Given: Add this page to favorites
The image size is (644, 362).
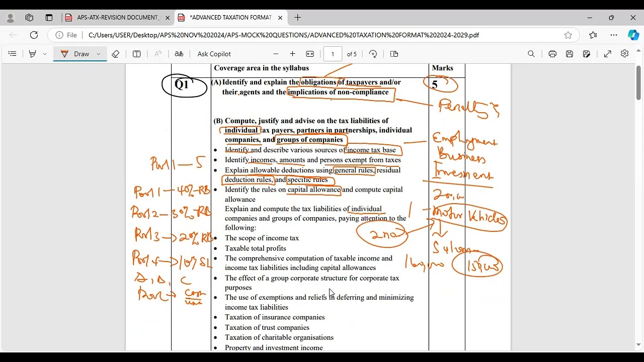Looking at the screenshot, I should tap(568, 35).
